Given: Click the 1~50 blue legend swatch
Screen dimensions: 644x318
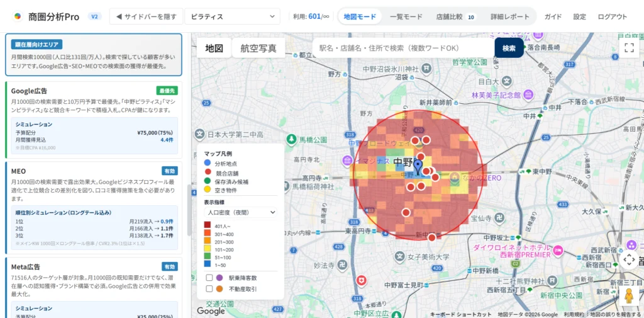Looking at the screenshot, I should click(x=208, y=264).
